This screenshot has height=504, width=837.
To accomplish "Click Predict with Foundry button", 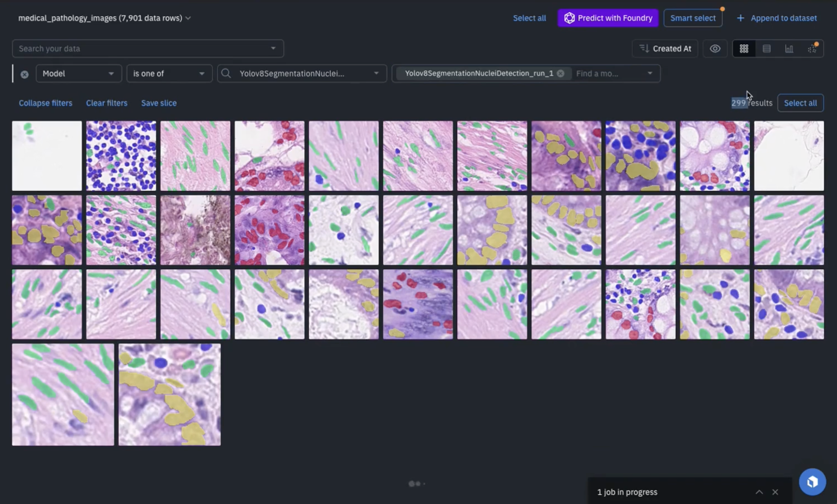I will (x=608, y=18).
